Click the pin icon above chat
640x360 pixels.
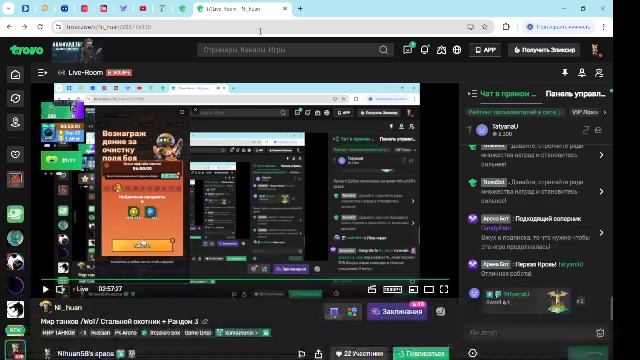[x=565, y=73]
